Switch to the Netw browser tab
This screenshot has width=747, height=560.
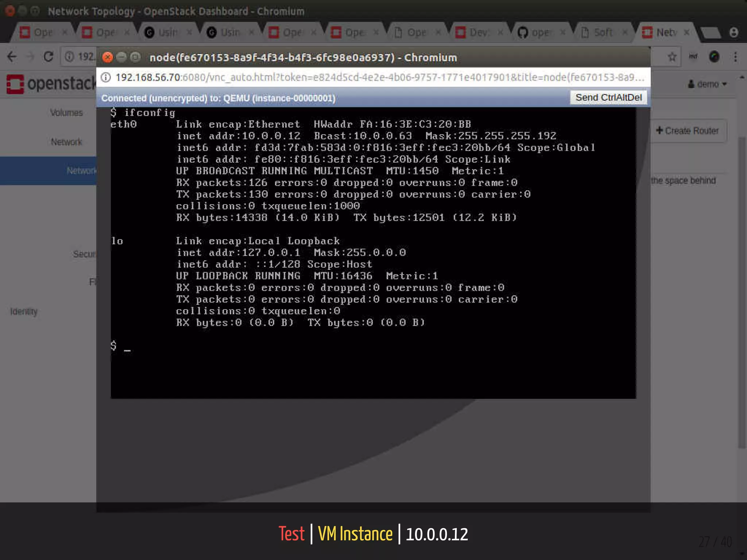(665, 32)
